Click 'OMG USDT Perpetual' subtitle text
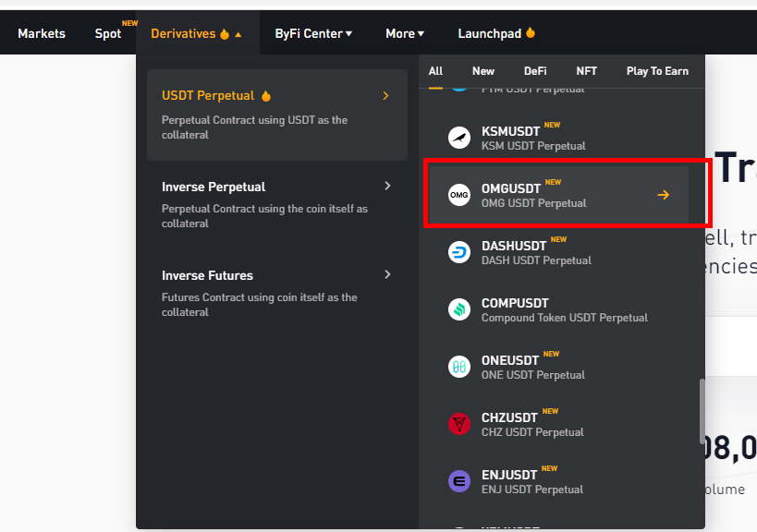 pos(534,203)
